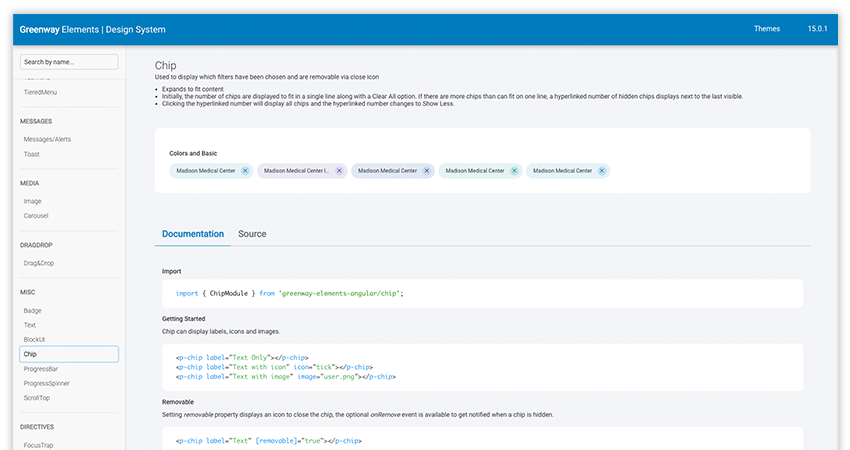Open the ProgressSpinner component page
Viewport: 850px width, 450px height.
46,383
